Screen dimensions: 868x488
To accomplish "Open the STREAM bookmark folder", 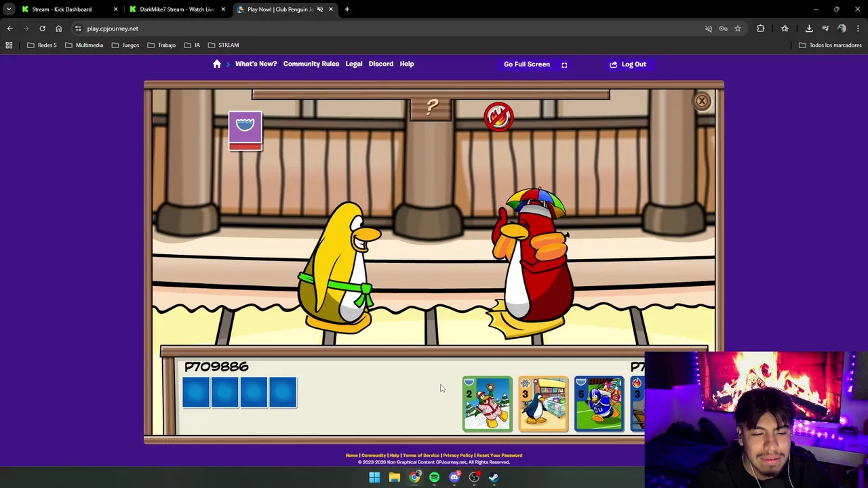I will tap(223, 45).
